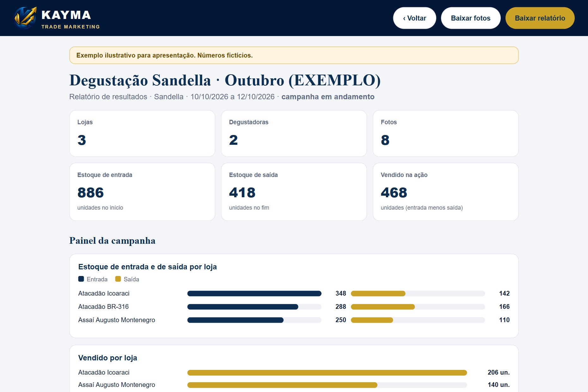Click the Kayma arrow logo icon
Image resolution: width=588 pixels, height=392 pixels.
(x=25, y=18)
